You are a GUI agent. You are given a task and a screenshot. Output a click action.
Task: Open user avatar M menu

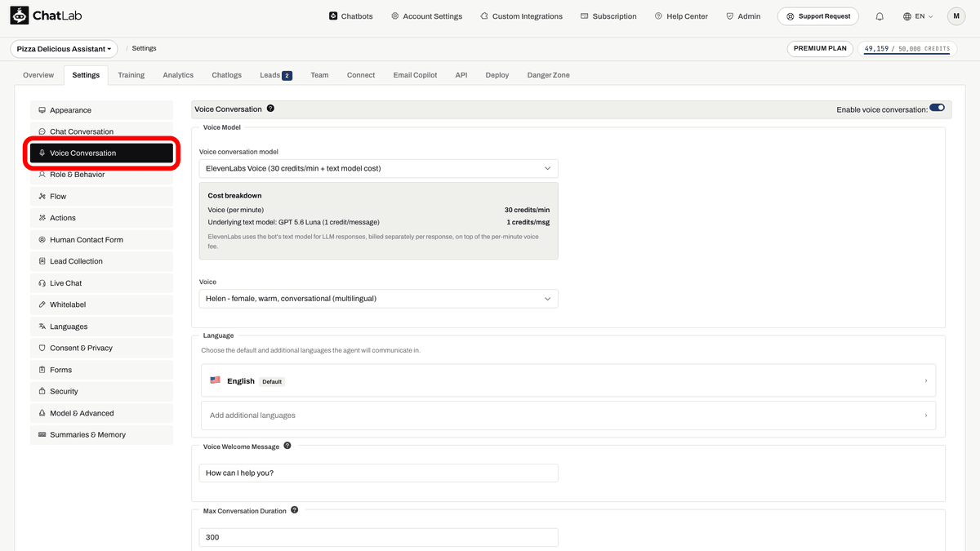coord(956,16)
